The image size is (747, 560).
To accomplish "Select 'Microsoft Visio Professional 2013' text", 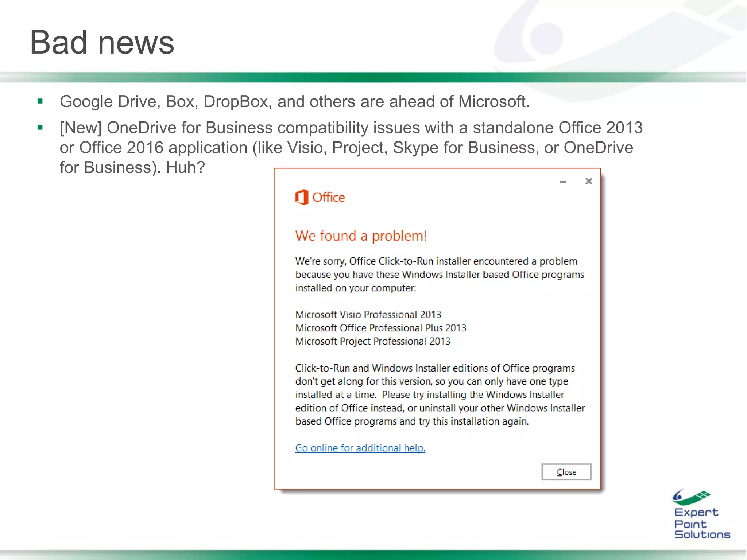I will [x=368, y=314].
